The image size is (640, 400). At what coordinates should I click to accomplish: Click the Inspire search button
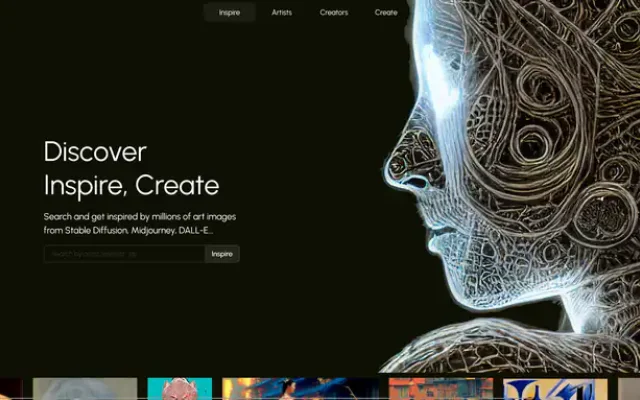[x=222, y=254]
